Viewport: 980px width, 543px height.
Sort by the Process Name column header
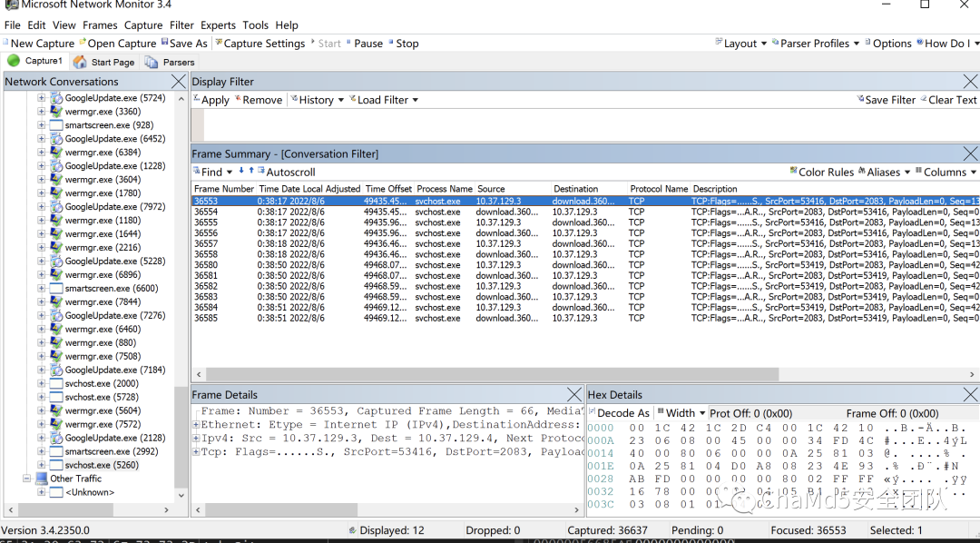point(445,189)
